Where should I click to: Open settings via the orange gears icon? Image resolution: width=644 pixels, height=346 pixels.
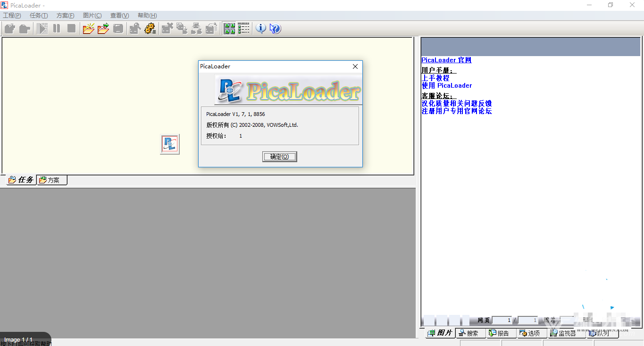[x=150, y=28]
